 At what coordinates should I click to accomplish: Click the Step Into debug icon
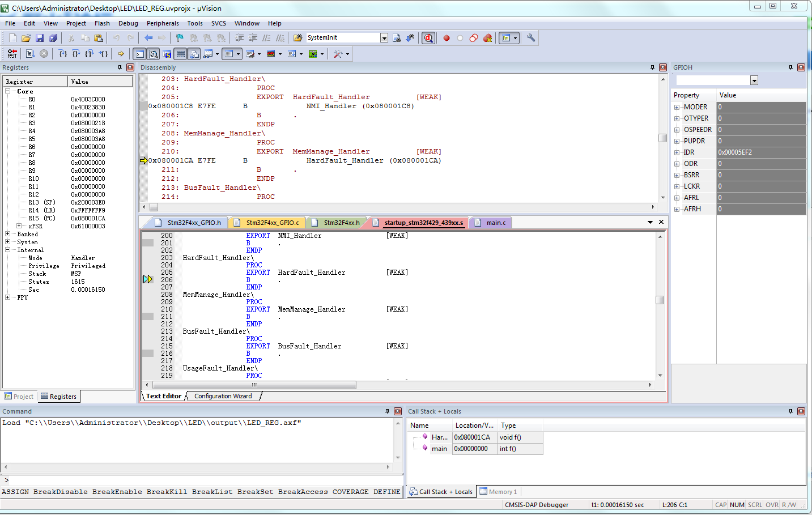tap(62, 54)
